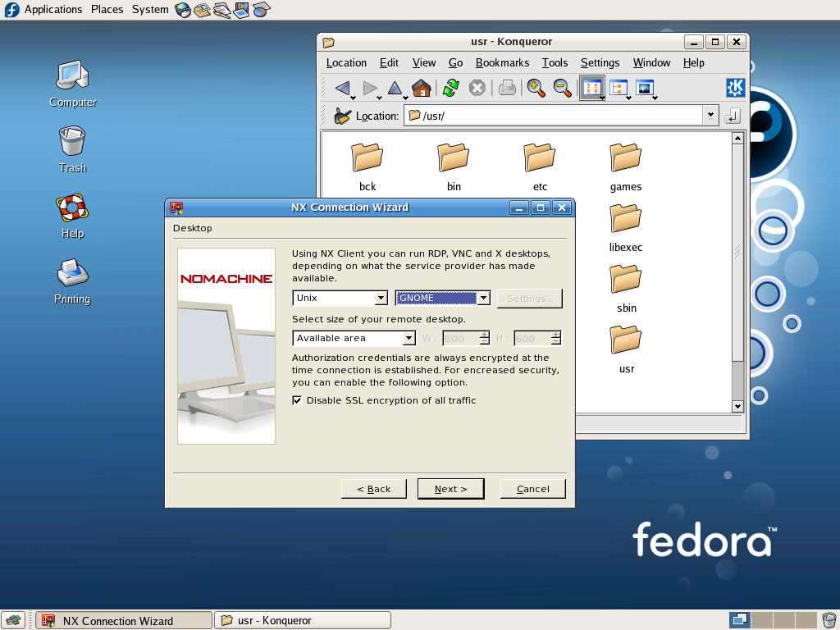The height and width of the screenshot is (630, 840).
Task: Open Computer desktop icon
Action: click(73, 84)
